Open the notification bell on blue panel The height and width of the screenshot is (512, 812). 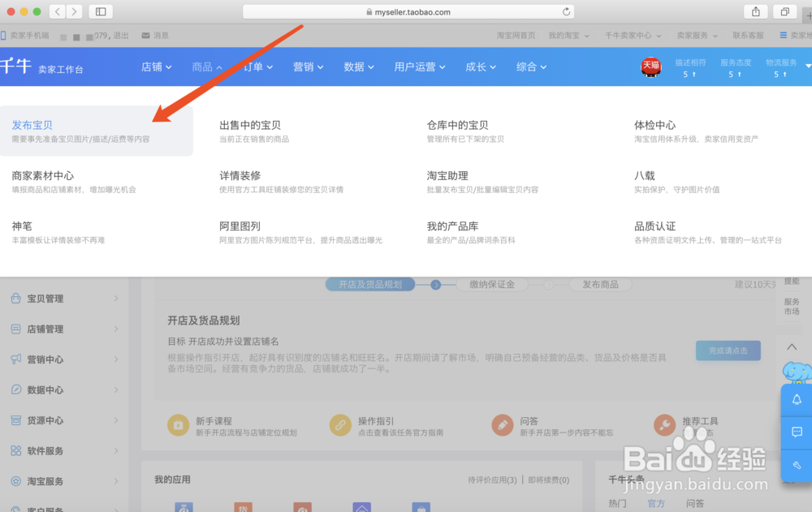click(x=797, y=400)
